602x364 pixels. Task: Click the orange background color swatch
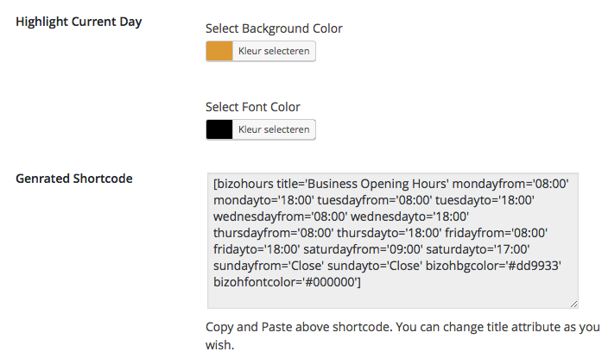(220, 52)
